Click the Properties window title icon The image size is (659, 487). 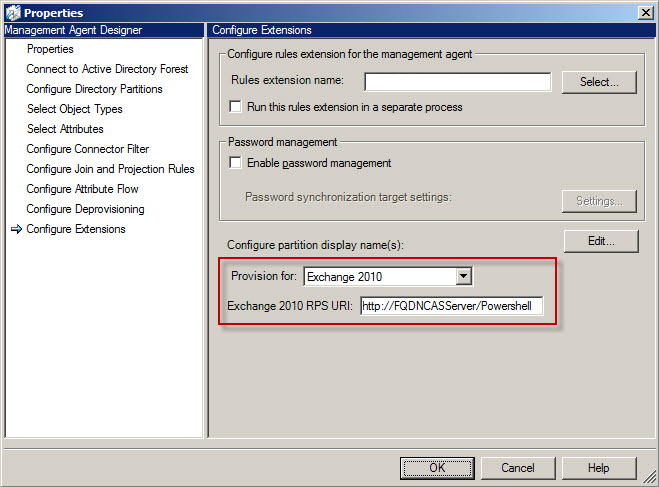point(12,12)
